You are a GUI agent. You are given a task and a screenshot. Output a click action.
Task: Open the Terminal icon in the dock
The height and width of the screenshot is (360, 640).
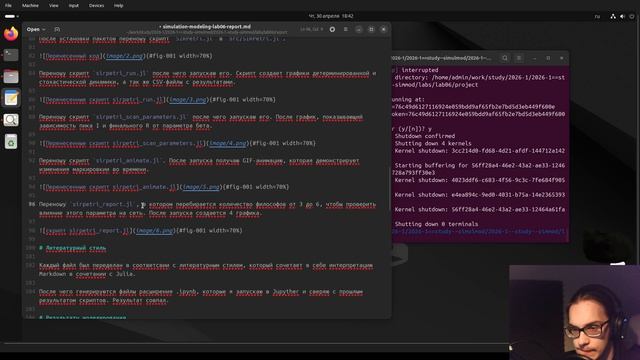click(11, 55)
